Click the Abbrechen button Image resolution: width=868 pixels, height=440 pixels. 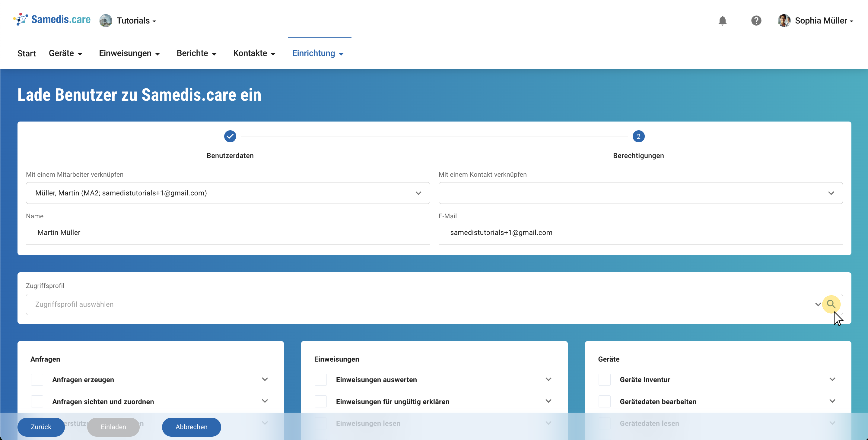(191, 427)
